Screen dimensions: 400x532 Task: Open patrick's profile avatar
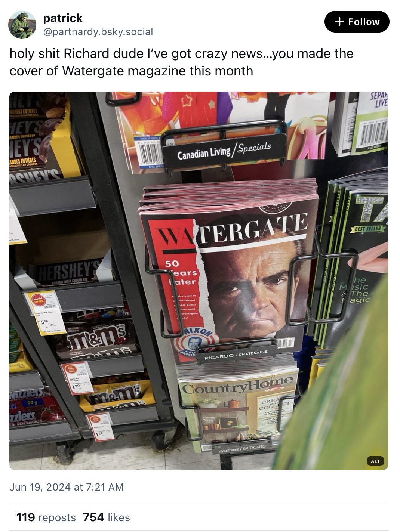[x=22, y=25]
